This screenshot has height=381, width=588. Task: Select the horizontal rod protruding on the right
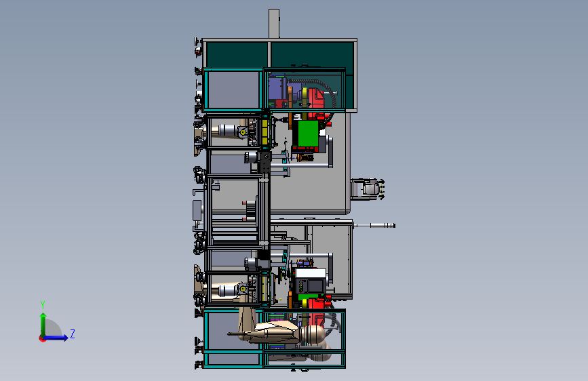[x=374, y=225]
